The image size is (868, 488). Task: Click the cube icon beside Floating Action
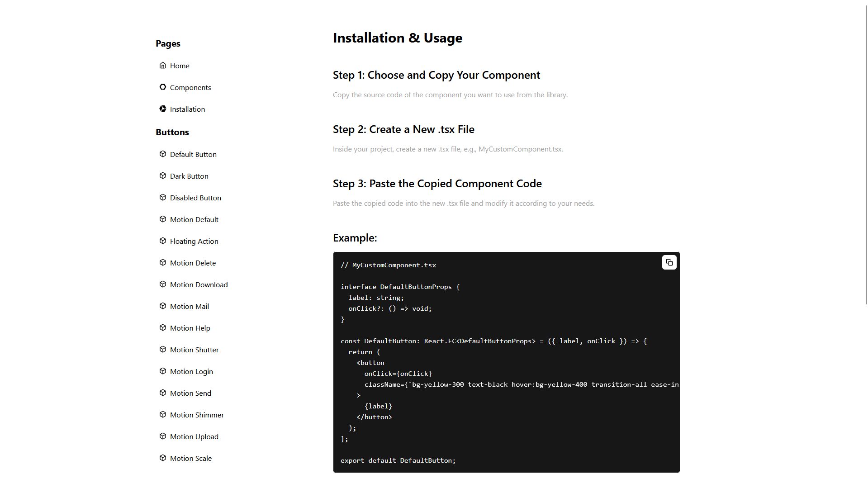click(x=163, y=241)
